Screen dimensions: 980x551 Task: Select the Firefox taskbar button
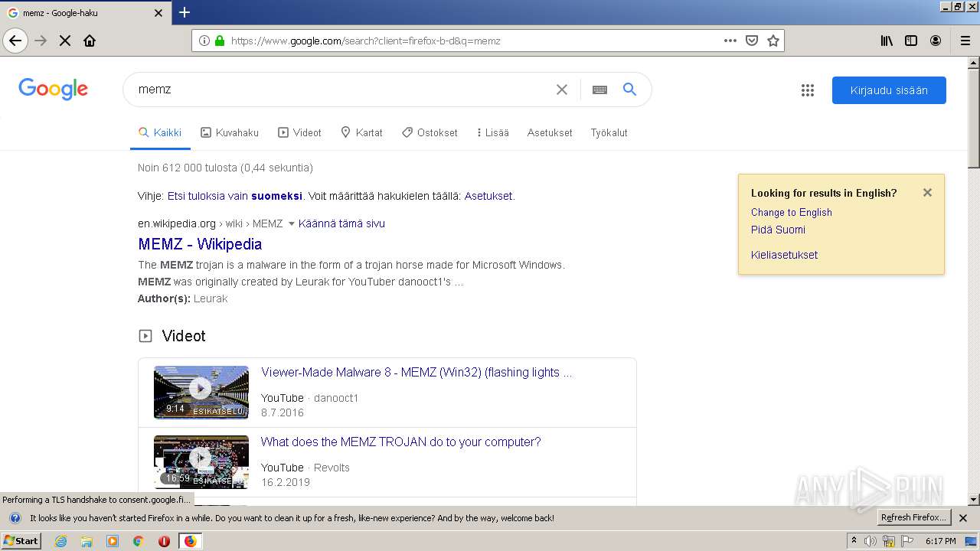pos(190,541)
